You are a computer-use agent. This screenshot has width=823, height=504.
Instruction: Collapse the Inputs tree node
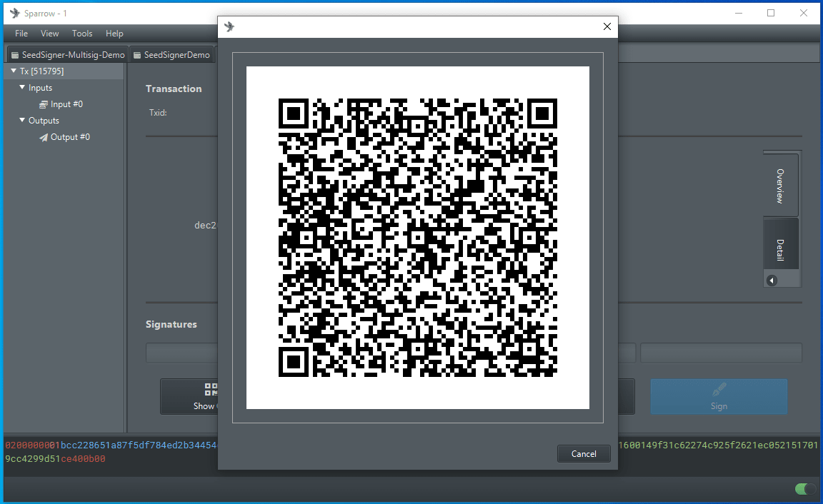[x=22, y=88]
